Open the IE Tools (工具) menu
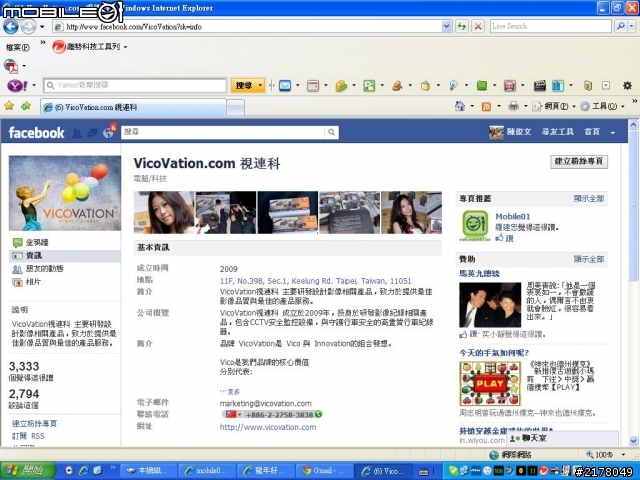640x480 pixels. [600, 107]
